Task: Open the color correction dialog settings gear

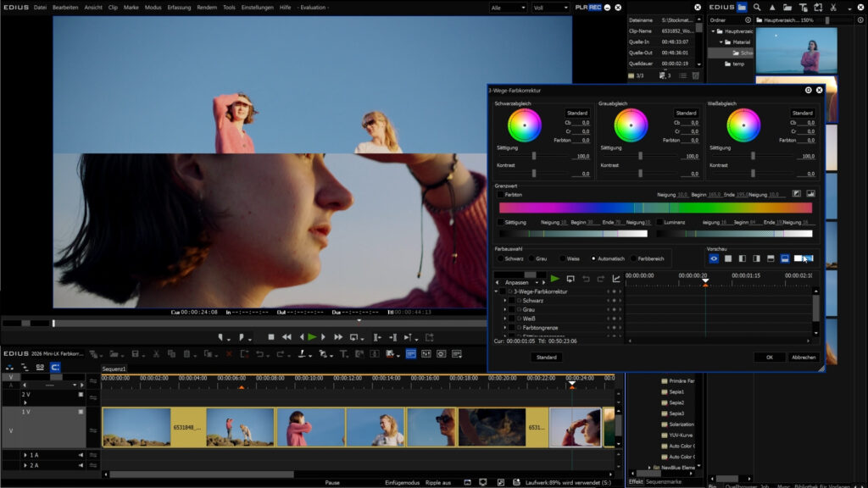Action: (808, 90)
